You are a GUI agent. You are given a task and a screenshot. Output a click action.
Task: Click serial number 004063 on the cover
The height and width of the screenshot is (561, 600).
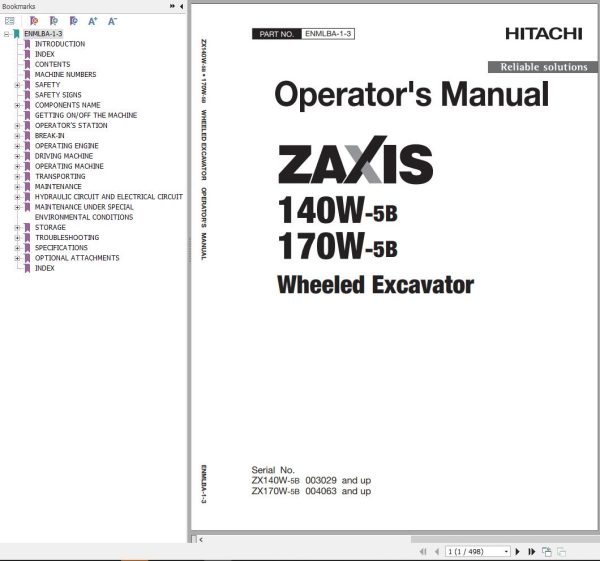321,491
